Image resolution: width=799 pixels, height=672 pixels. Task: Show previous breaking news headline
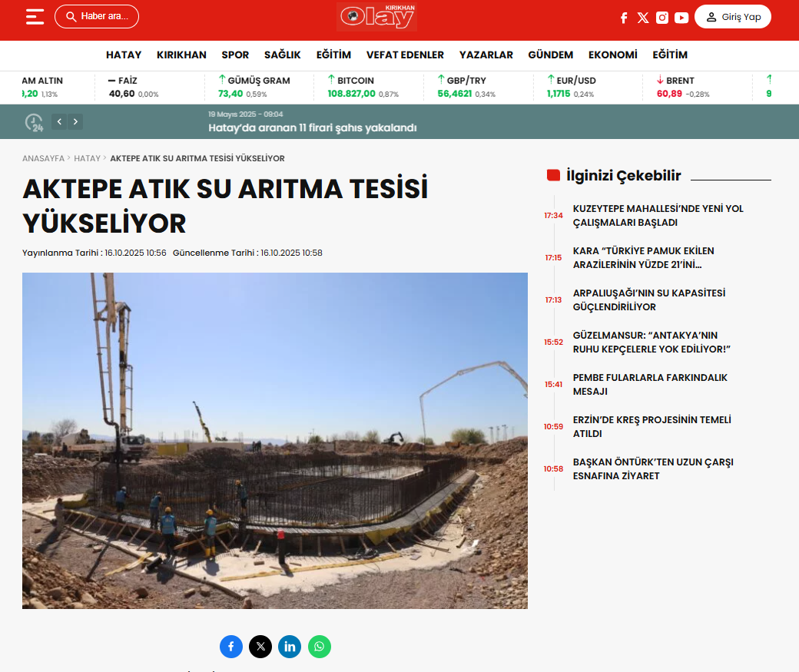tap(59, 121)
